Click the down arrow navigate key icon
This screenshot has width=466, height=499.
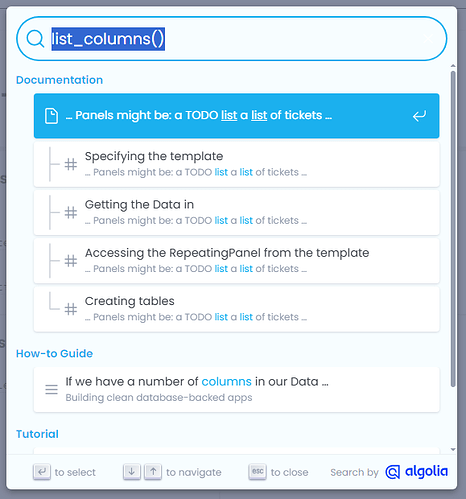tap(132, 472)
